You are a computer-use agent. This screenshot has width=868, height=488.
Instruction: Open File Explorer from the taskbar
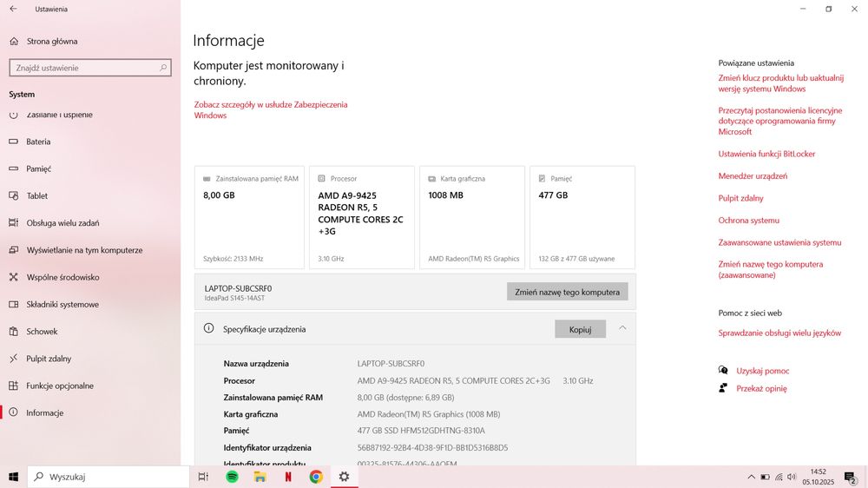pyautogui.click(x=260, y=477)
